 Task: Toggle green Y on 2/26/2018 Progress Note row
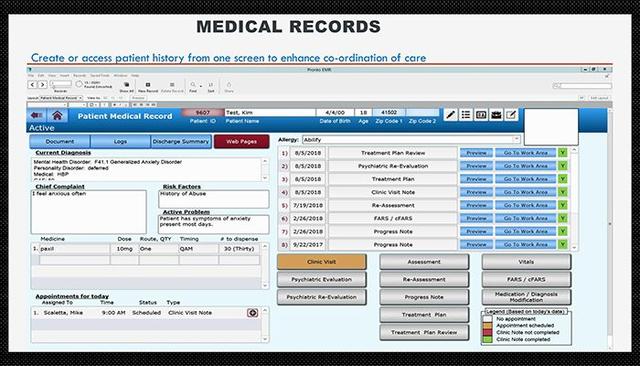pos(562,231)
